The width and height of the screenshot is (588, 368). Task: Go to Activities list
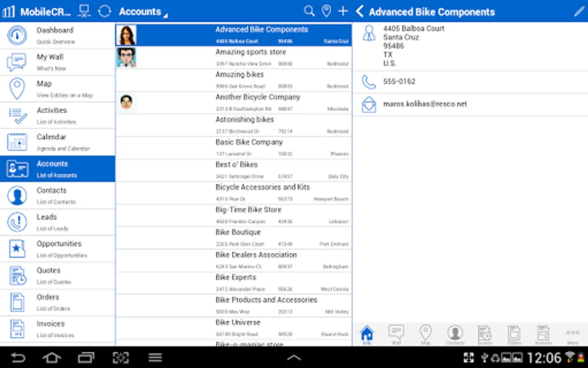pyautogui.click(x=58, y=115)
